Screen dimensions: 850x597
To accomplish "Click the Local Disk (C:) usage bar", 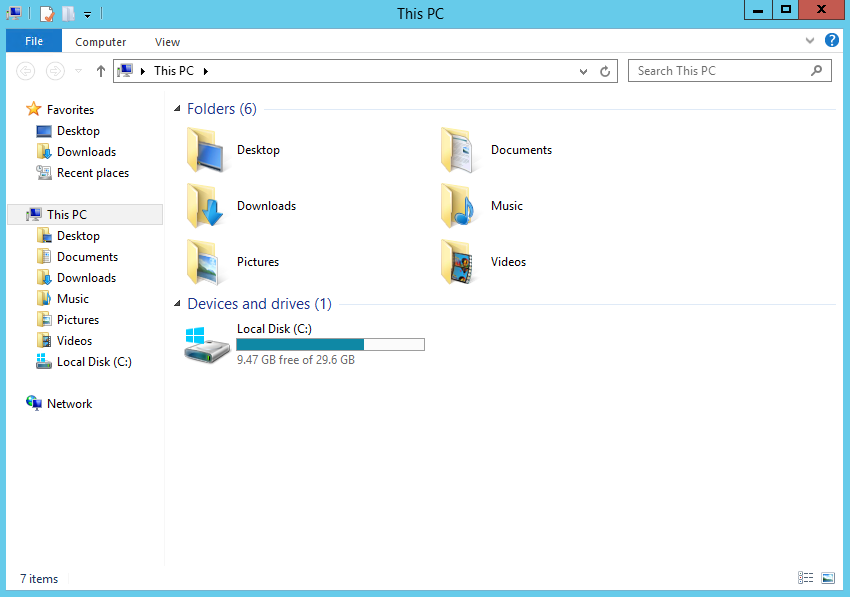I will pos(330,344).
